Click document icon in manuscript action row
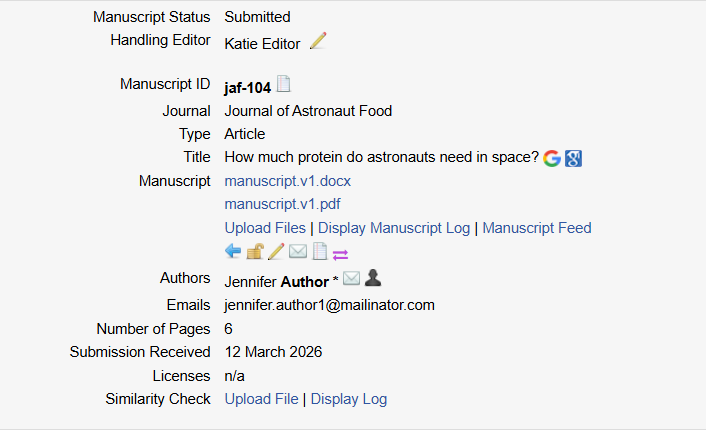706x430 pixels. [x=319, y=251]
